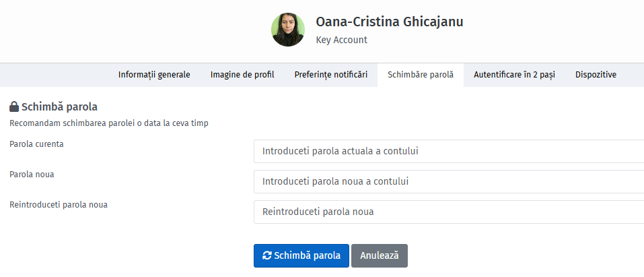
Task: Click the Key Account role label
Action: click(x=341, y=40)
